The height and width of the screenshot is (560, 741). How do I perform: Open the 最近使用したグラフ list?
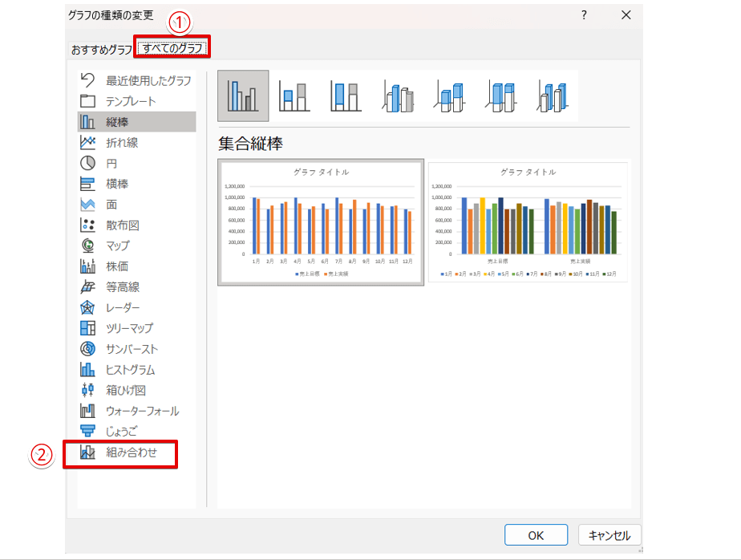(x=148, y=80)
